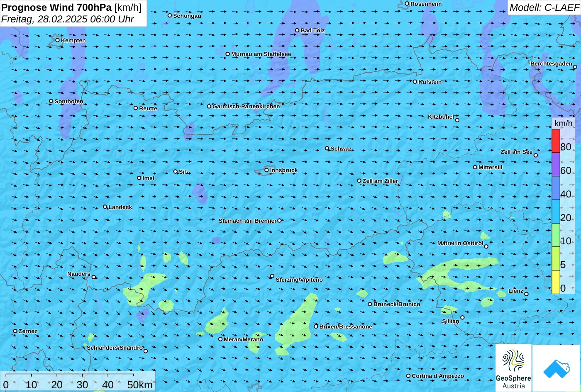Select the Zell am See marker circle
The height and width of the screenshot is (392, 581).
[x=536, y=155]
